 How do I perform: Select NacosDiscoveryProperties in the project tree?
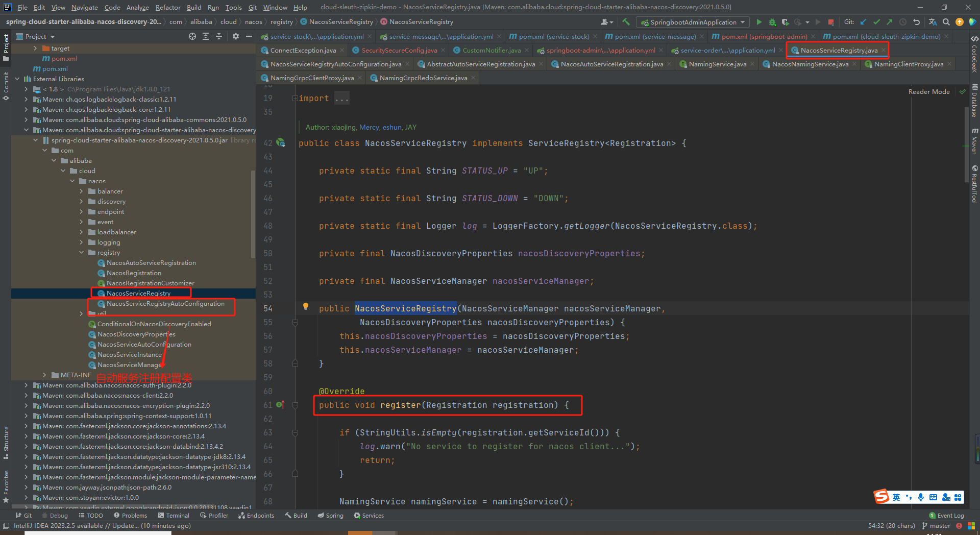[136, 334]
